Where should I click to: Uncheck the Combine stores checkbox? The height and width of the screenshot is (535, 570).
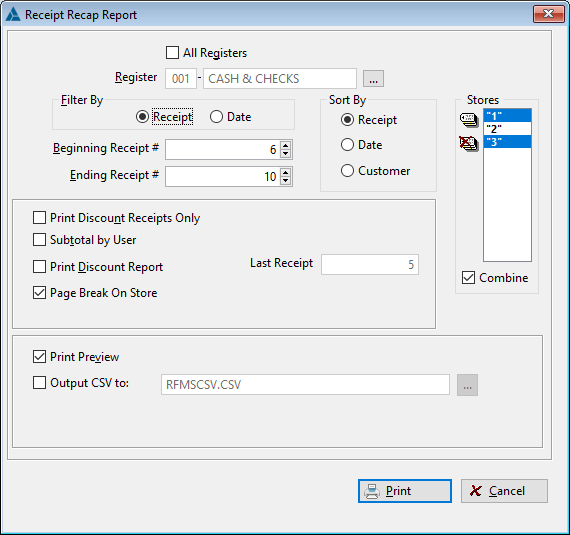(468, 278)
